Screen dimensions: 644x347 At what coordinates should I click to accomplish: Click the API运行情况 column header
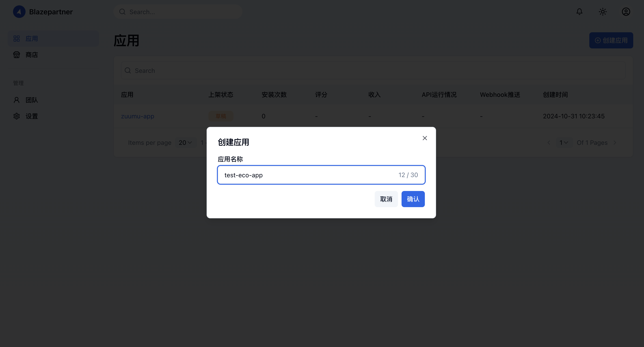pyautogui.click(x=439, y=95)
